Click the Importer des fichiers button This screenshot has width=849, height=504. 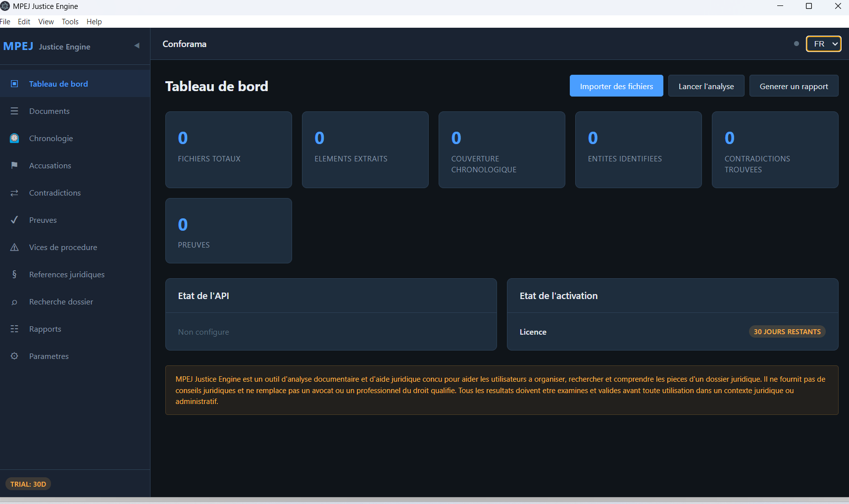coord(616,86)
